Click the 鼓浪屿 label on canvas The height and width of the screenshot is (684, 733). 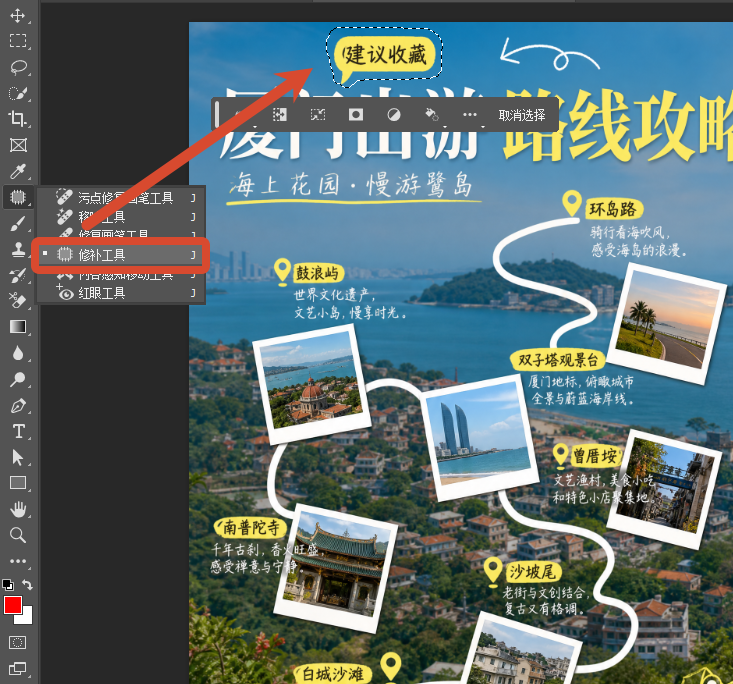pos(317,273)
